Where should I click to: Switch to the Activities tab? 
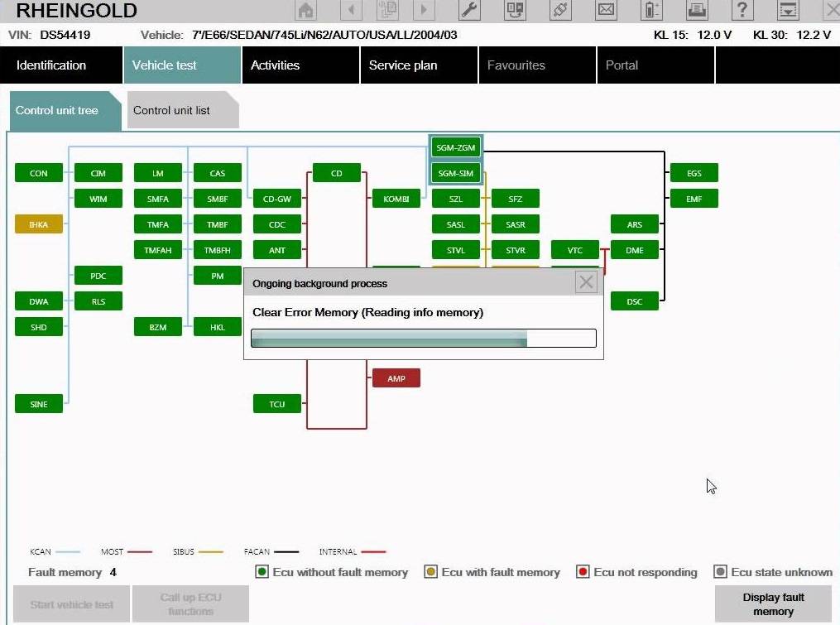point(300,65)
